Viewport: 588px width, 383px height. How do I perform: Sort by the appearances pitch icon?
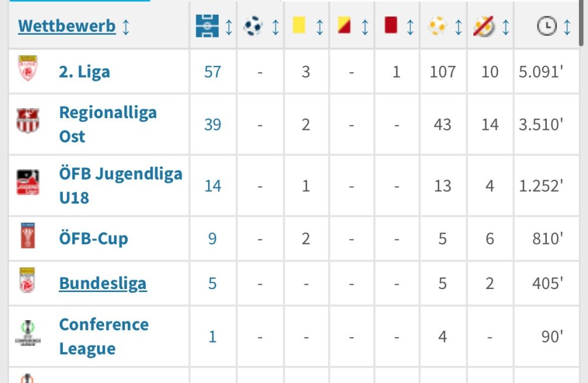207,26
